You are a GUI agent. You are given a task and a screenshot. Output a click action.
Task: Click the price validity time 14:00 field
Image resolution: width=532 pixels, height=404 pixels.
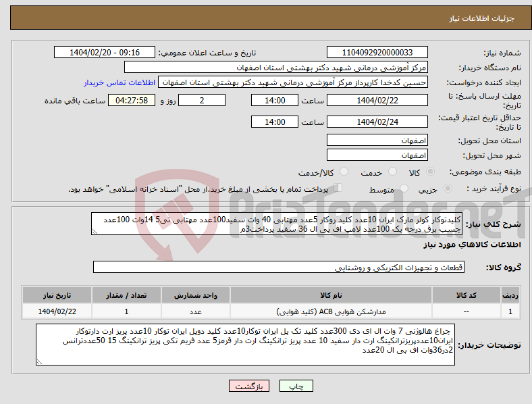click(x=275, y=122)
